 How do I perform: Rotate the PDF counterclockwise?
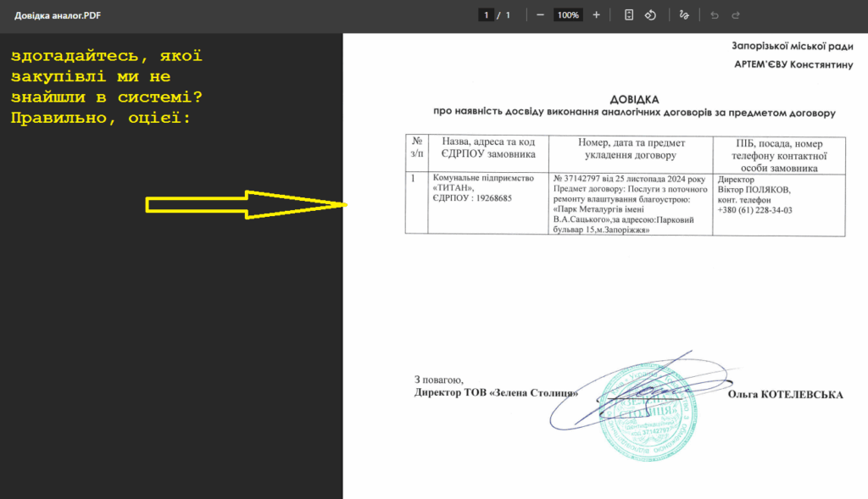[651, 15]
